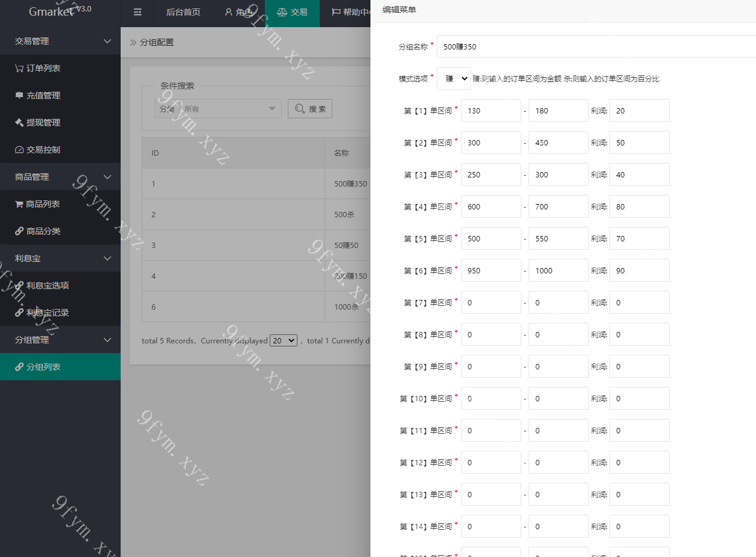Collapse the 商品管理 sidebar section
Screen dimensions: 756x557
click(x=60, y=177)
